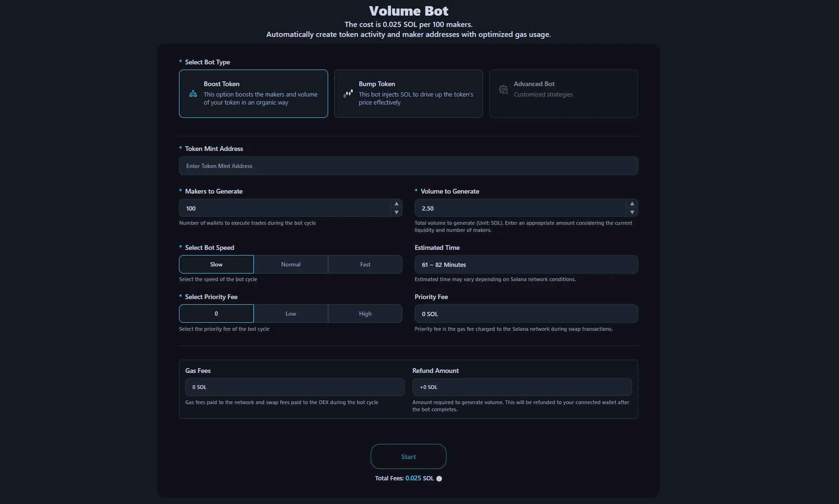Screen dimensions: 839x504
Task: Select High priority fee
Action: [x=365, y=313]
